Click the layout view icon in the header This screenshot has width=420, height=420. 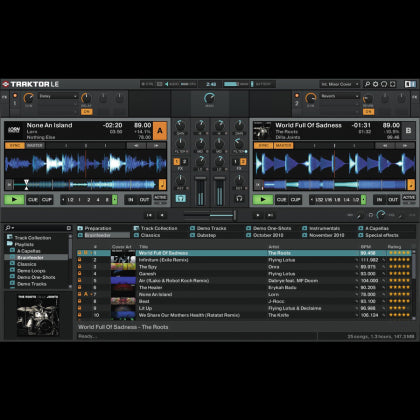tap(410, 84)
